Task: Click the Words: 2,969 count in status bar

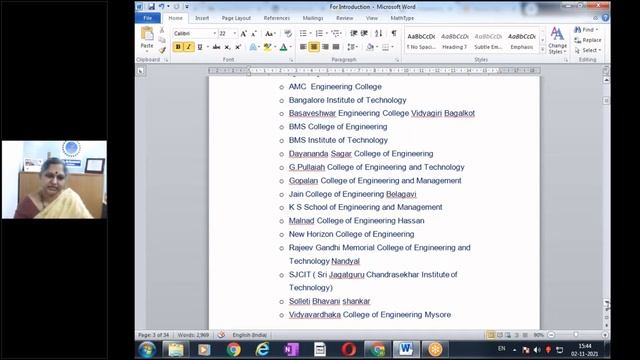Action: [x=193, y=335]
